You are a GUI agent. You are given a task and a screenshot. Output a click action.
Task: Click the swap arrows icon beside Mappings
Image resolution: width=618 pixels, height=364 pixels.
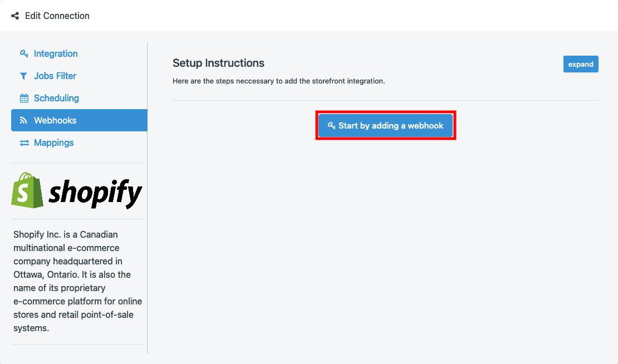pyautogui.click(x=24, y=143)
